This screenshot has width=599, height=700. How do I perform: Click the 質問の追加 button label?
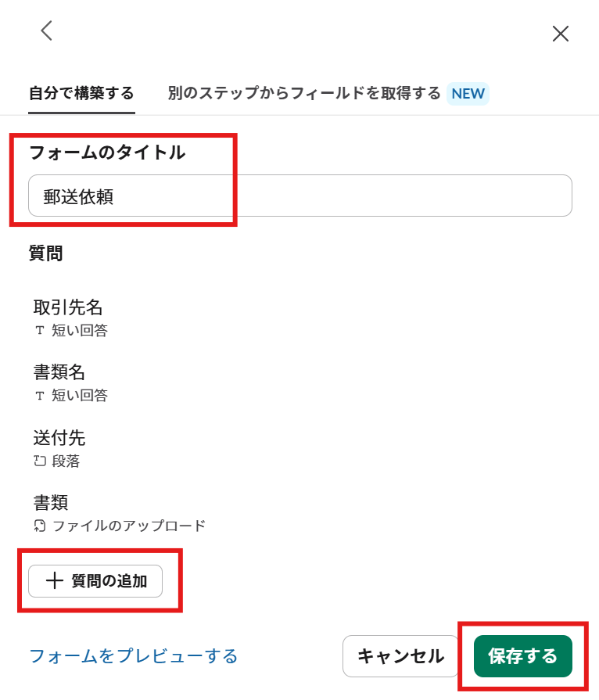[x=109, y=581]
